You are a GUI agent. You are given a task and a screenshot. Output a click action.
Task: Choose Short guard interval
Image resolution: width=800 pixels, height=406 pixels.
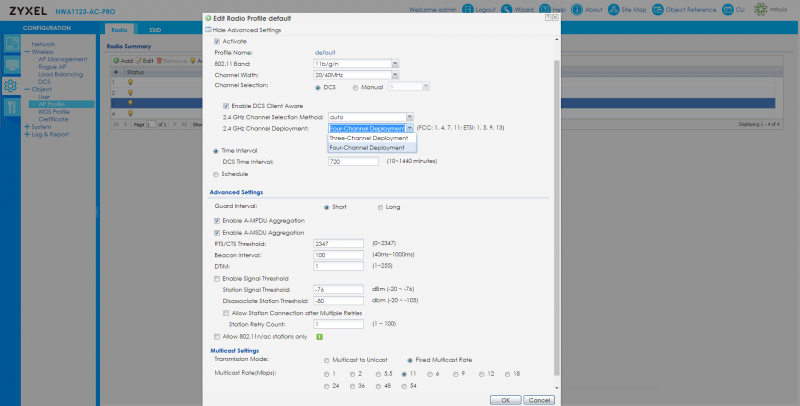point(327,208)
